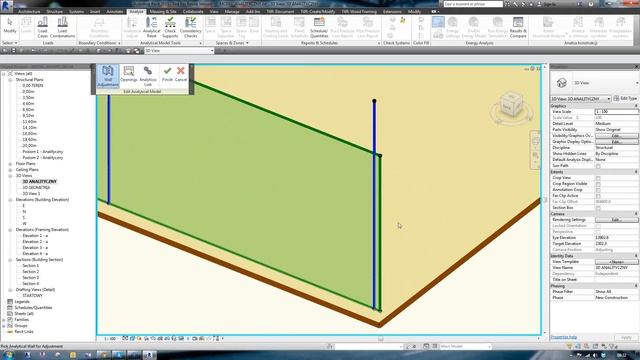
Task: Click Analytical Reset tool
Action: 151,27
